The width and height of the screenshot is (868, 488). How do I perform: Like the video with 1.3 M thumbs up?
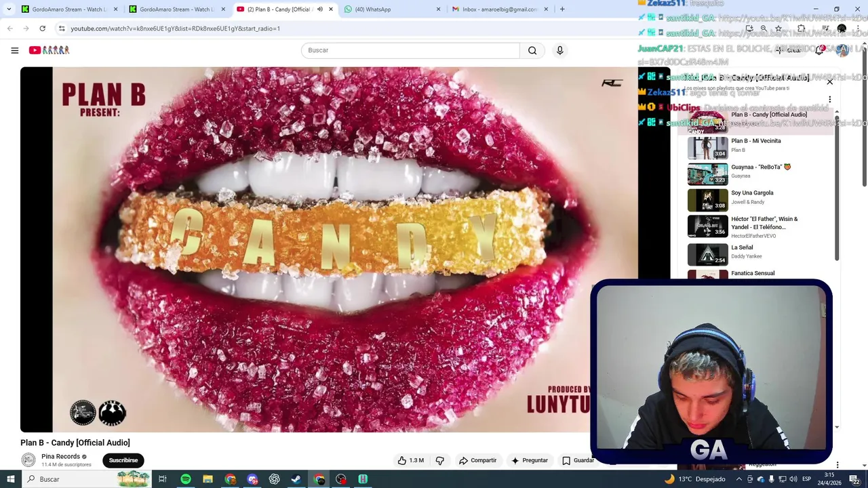[x=411, y=460]
